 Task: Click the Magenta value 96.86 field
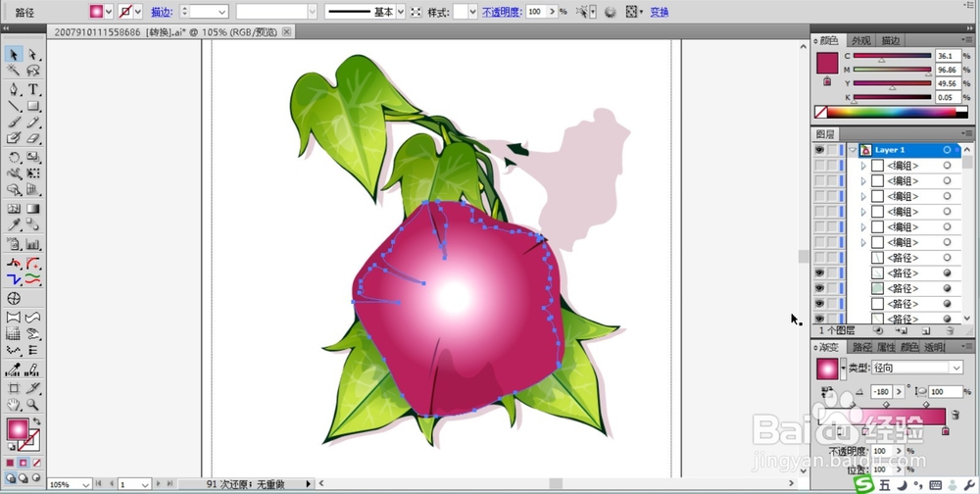click(x=948, y=70)
